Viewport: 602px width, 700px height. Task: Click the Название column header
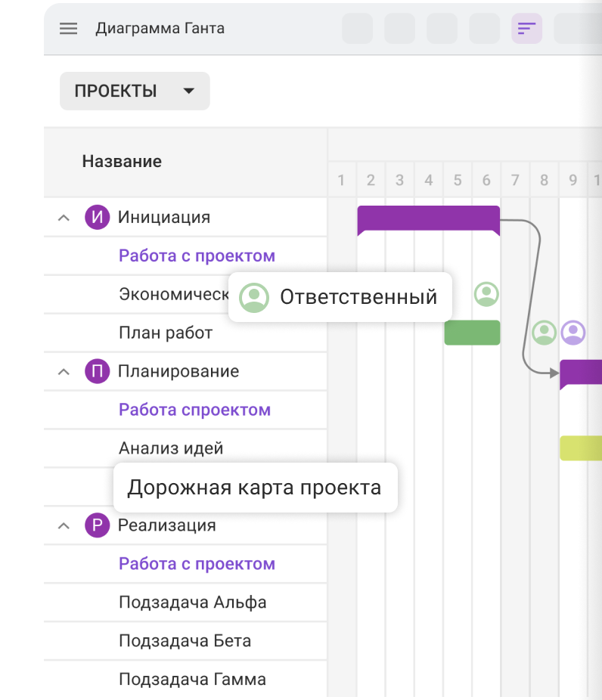coord(122,161)
